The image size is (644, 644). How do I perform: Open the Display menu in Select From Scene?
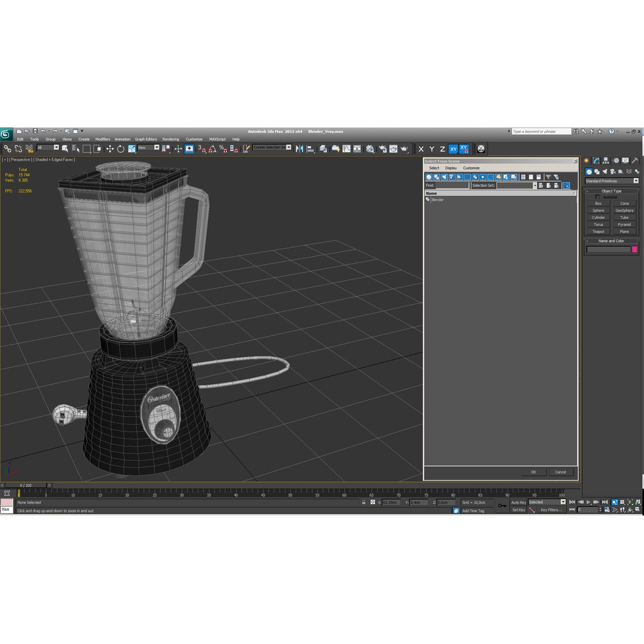451,168
